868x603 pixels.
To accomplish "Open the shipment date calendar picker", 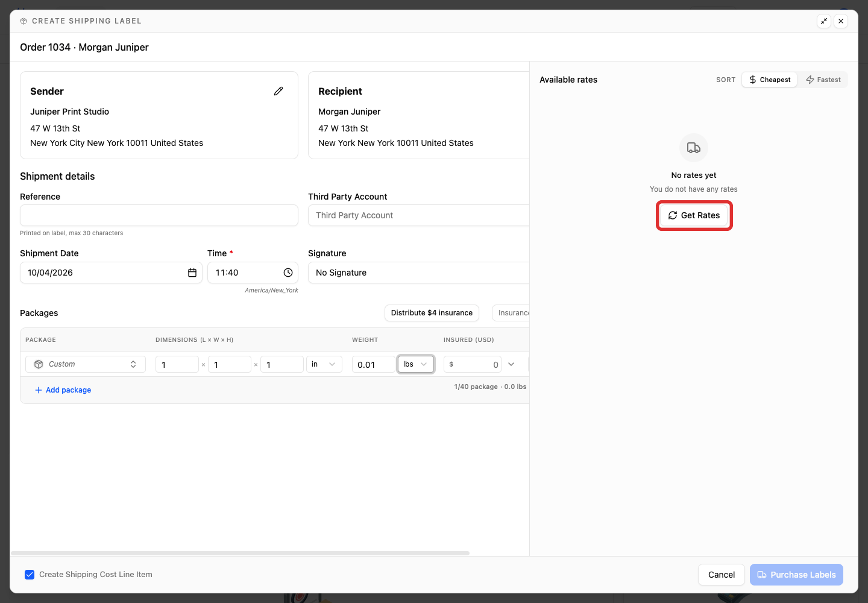I will pos(192,273).
